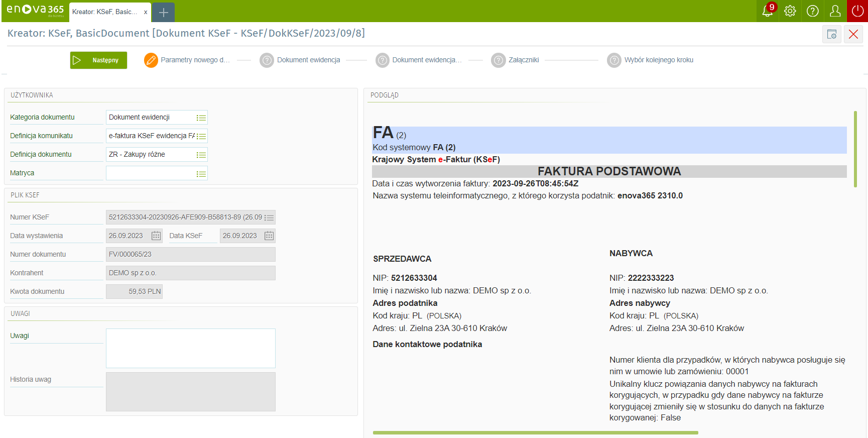Expand the Definicja komunikatu list

tap(201, 136)
